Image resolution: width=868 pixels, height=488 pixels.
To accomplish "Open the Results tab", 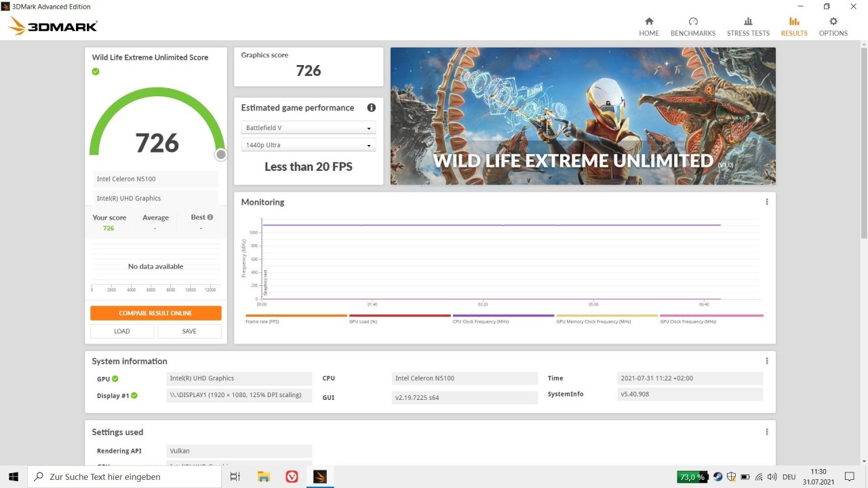I will point(794,27).
